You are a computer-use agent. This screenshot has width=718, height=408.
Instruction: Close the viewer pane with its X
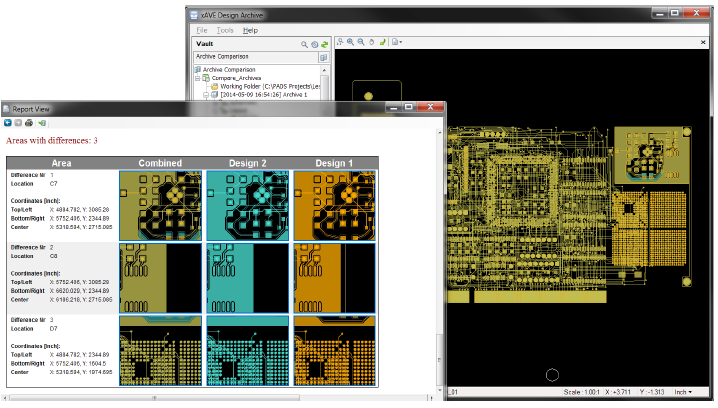(x=703, y=42)
